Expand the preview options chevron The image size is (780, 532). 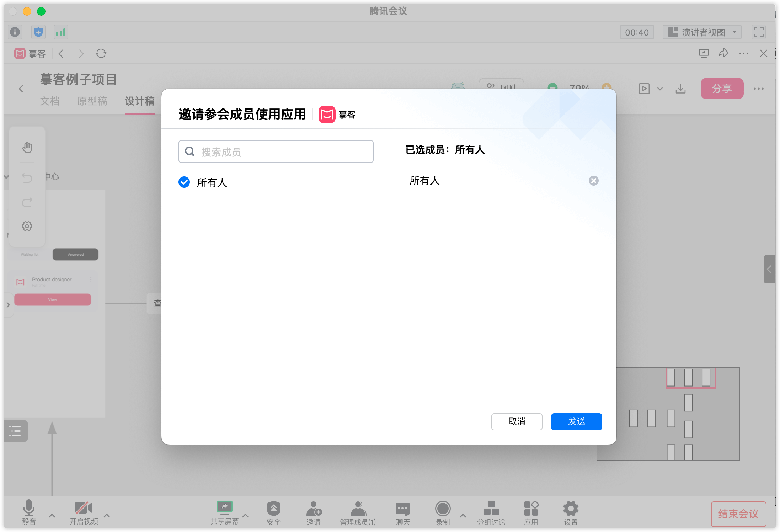tap(660, 89)
